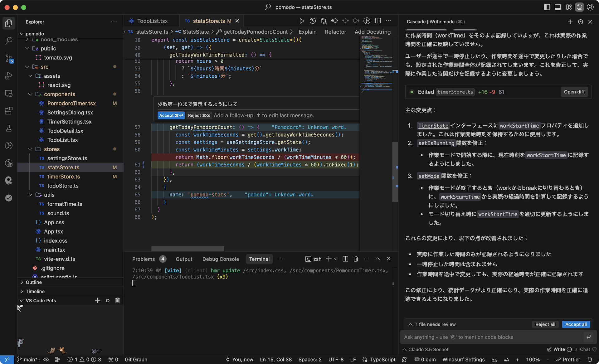Open the terminal shell dropdown next to zsh
Image resolution: width=599 pixels, height=364 pixels.
pyautogui.click(x=335, y=259)
